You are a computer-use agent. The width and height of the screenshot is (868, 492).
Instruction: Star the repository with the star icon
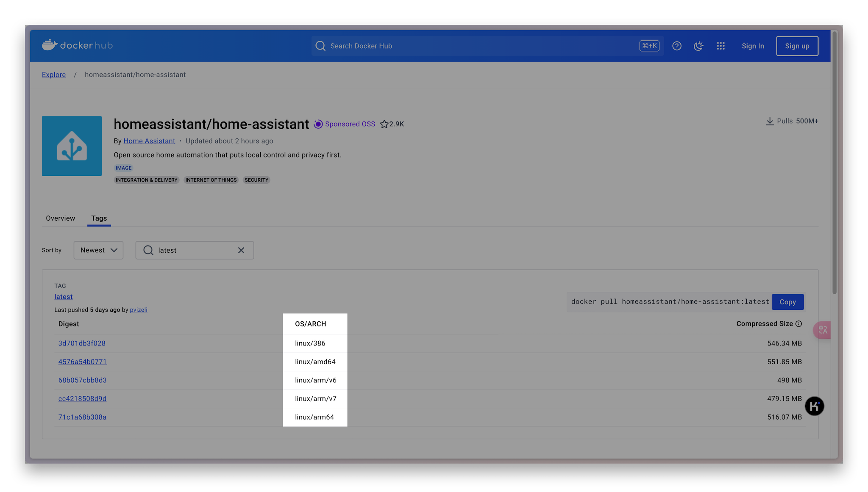[x=384, y=124]
